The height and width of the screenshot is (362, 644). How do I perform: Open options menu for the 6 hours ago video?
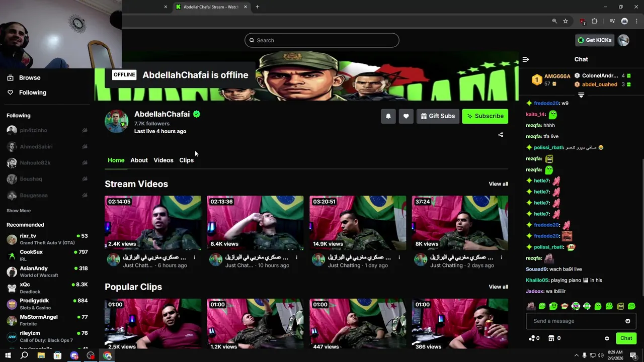[194, 257]
